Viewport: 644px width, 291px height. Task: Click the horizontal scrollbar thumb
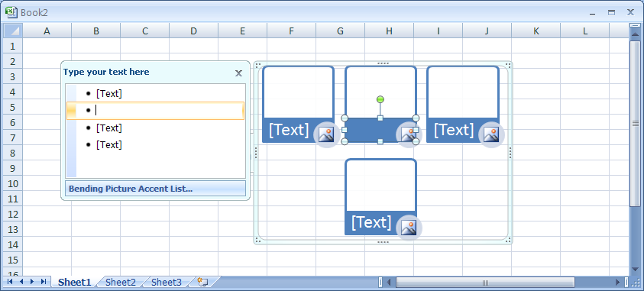(485, 283)
